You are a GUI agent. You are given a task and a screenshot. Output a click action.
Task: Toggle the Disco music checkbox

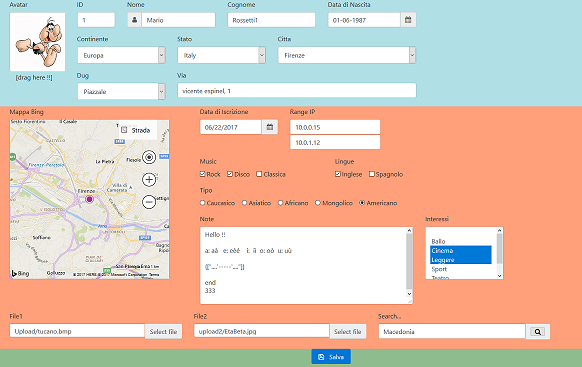pyautogui.click(x=230, y=174)
